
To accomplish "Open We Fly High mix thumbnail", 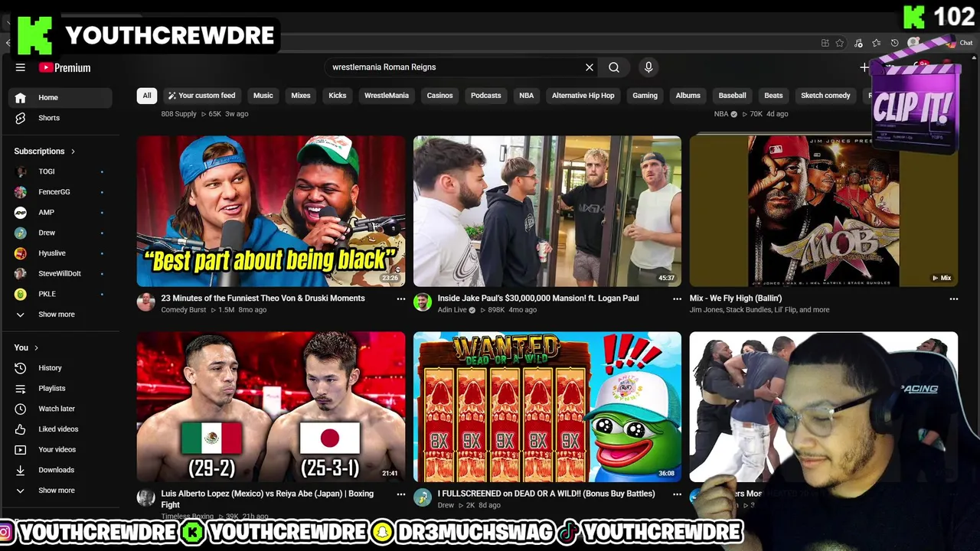I will click(x=824, y=211).
